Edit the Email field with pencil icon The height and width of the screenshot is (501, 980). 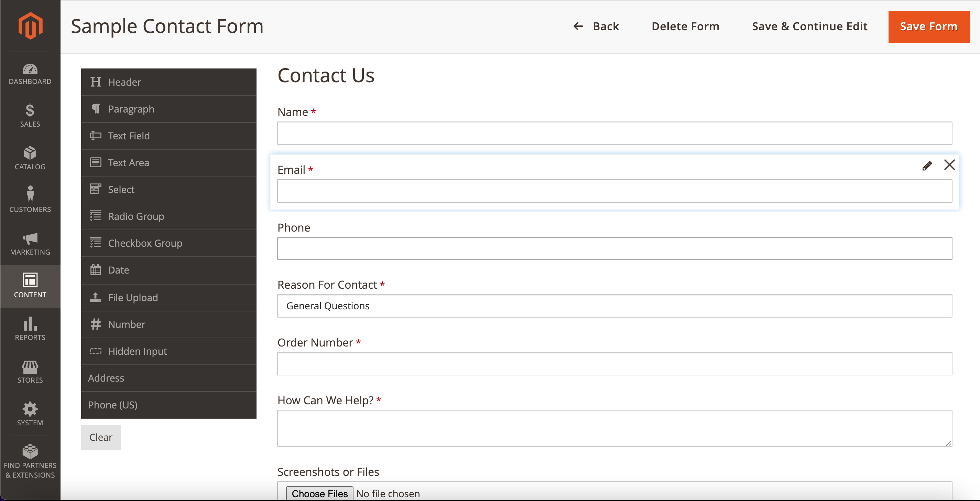(x=927, y=166)
